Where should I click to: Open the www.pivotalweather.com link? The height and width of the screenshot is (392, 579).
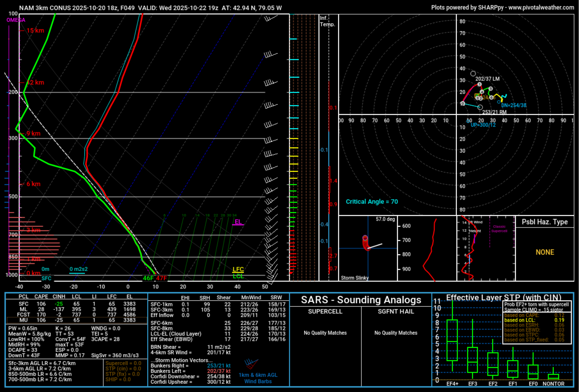tap(541, 8)
